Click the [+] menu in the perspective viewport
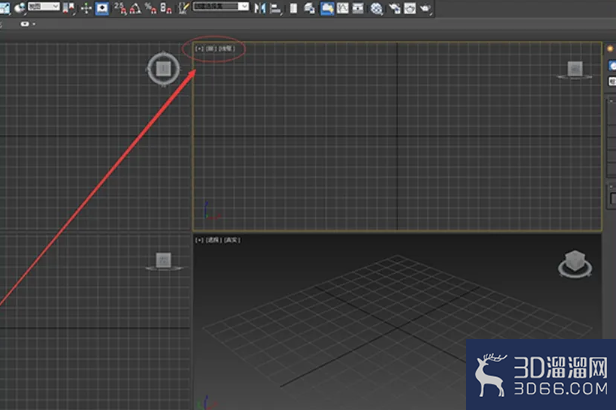This screenshot has width=616, height=410. (200, 240)
